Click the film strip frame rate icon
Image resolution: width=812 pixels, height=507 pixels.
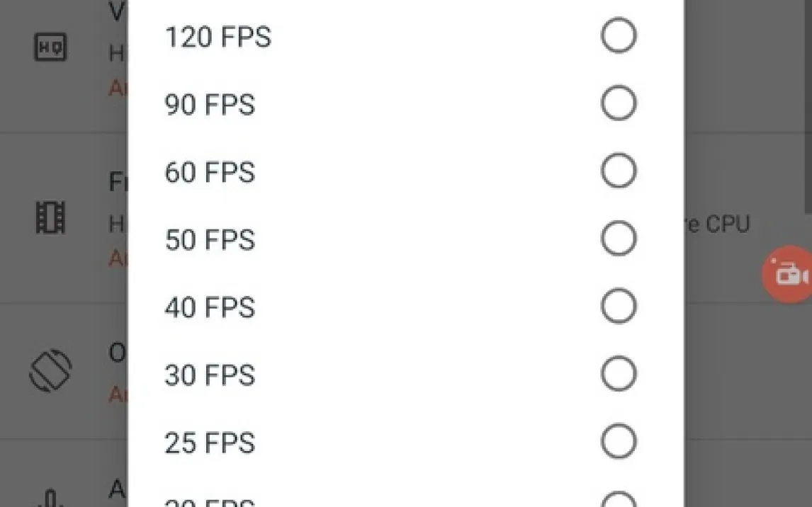click(50, 217)
